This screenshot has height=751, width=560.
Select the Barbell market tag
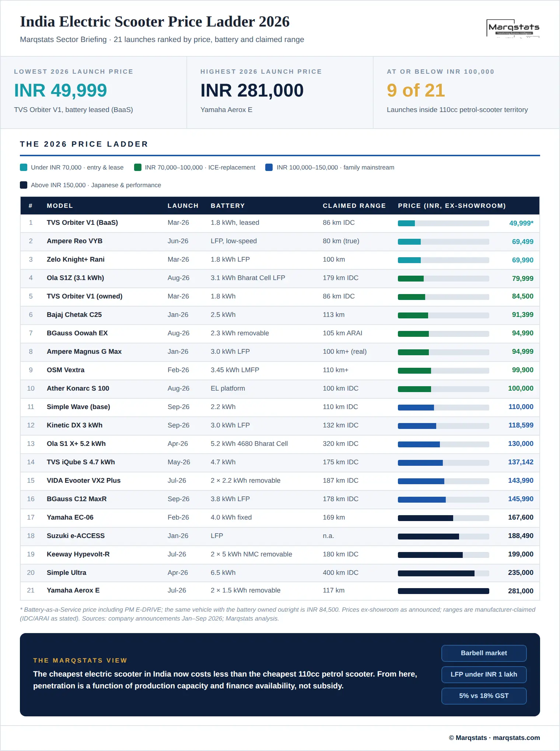coord(484,653)
